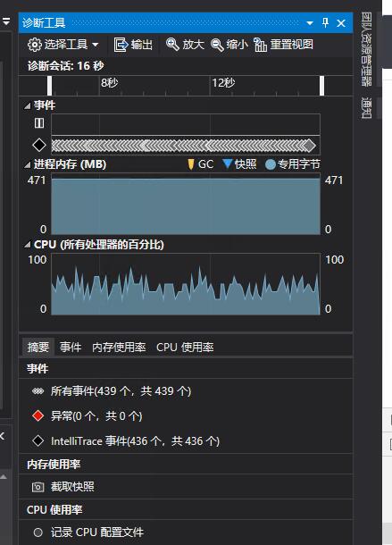Screen dimensions: 392x545
Task: Pin the 诊断工具 panel with pushpin
Action: click(x=325, y=23)
